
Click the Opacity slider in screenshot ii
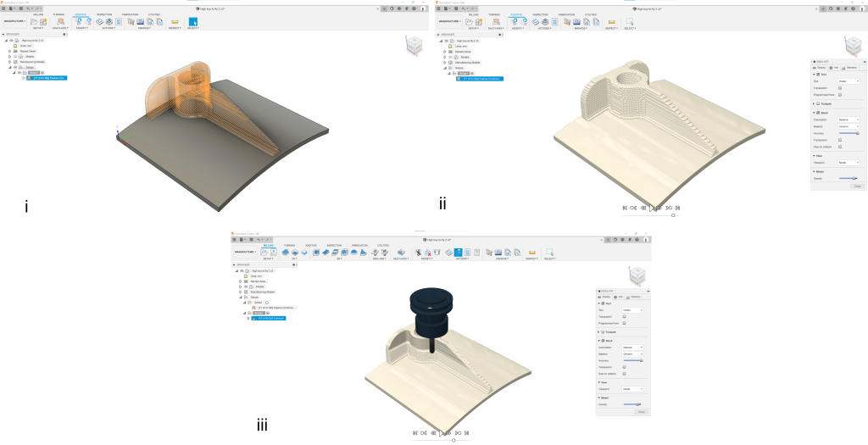[x=848, y=178]
